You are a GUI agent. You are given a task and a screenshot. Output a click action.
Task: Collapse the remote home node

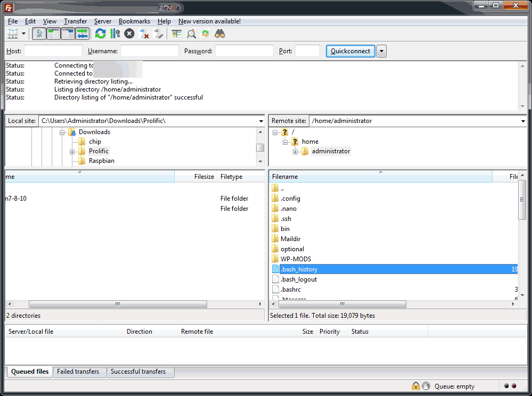(285, 142)
